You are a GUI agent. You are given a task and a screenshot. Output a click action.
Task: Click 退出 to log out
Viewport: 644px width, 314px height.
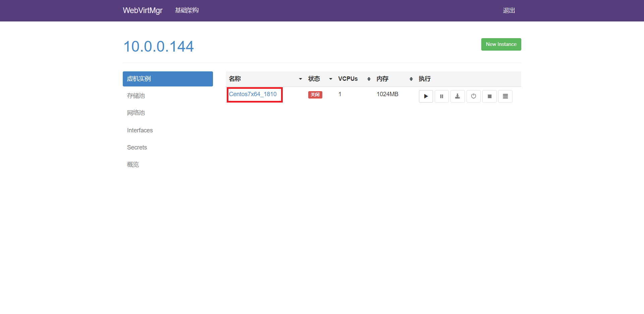(x=509, y=10)
